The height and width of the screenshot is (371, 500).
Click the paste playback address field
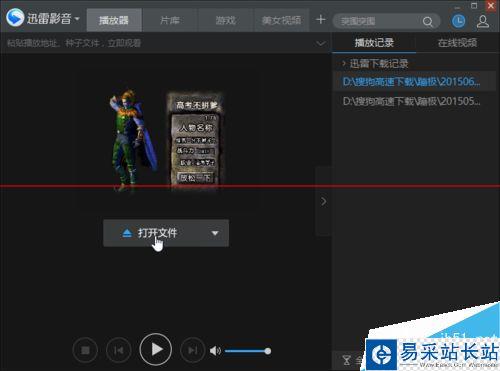(157, 43)
